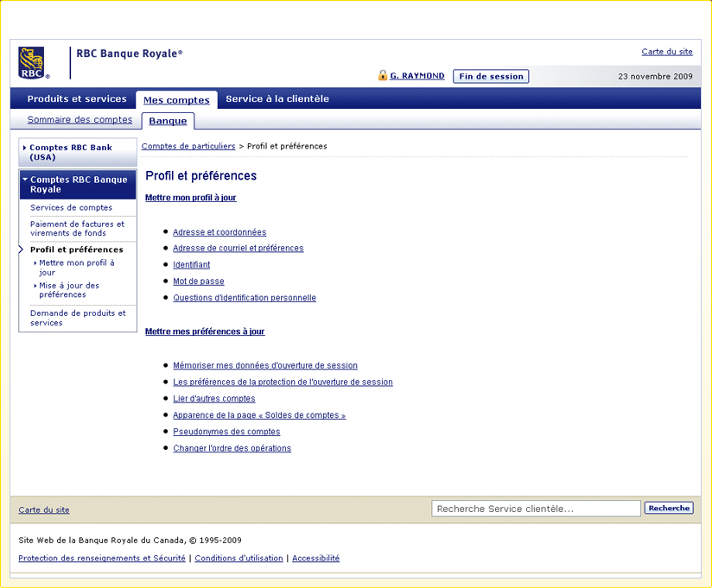Viewport: 712px width, 588px height.
Task: Open the Identifiant link
Action: pos(192,265)
